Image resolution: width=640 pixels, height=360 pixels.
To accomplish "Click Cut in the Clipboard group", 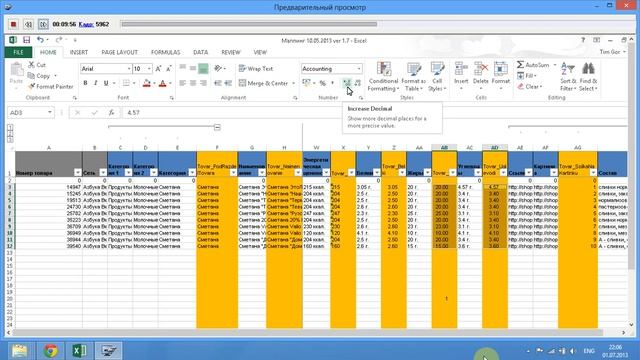I will coord(38,65).
